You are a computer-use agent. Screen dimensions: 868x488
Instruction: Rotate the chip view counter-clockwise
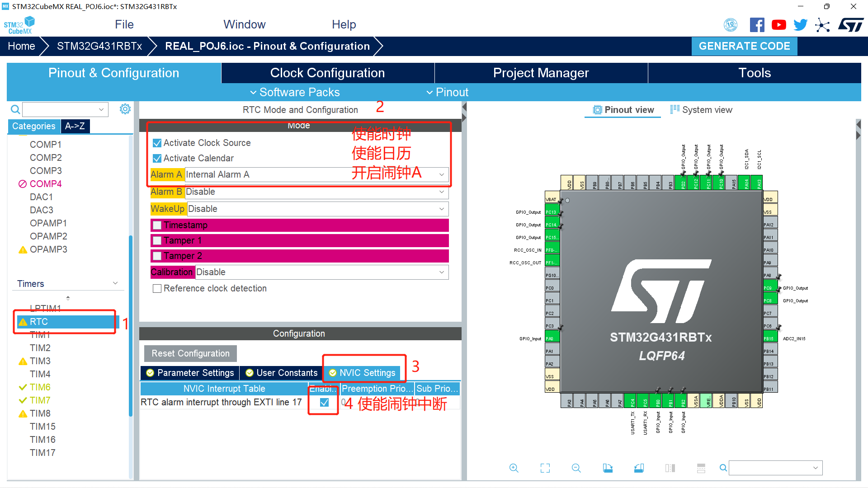pos(639,468)
